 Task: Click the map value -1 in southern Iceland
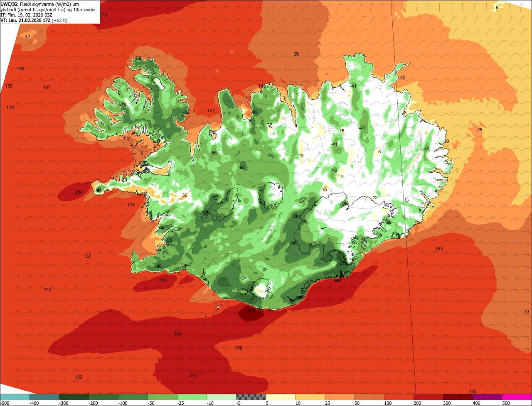[x=270, y=230]
